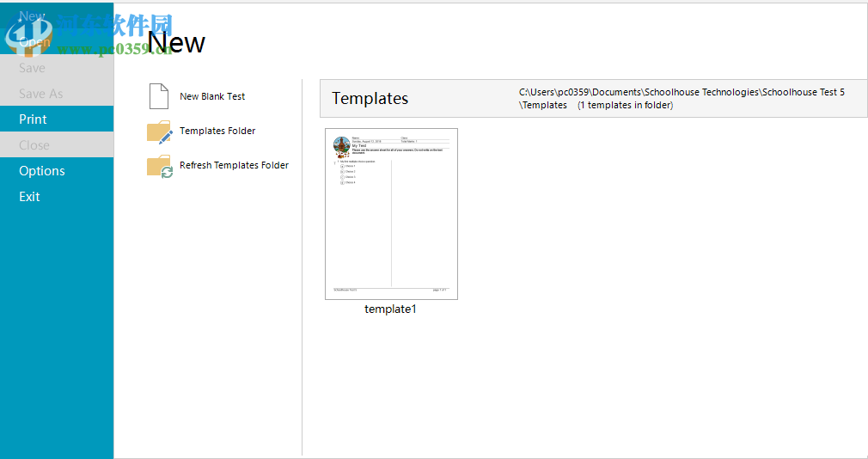Screen dimensions: 868x459
Task: Click the Refresh Templates Folder icon
Action: [x=160, y=166]
